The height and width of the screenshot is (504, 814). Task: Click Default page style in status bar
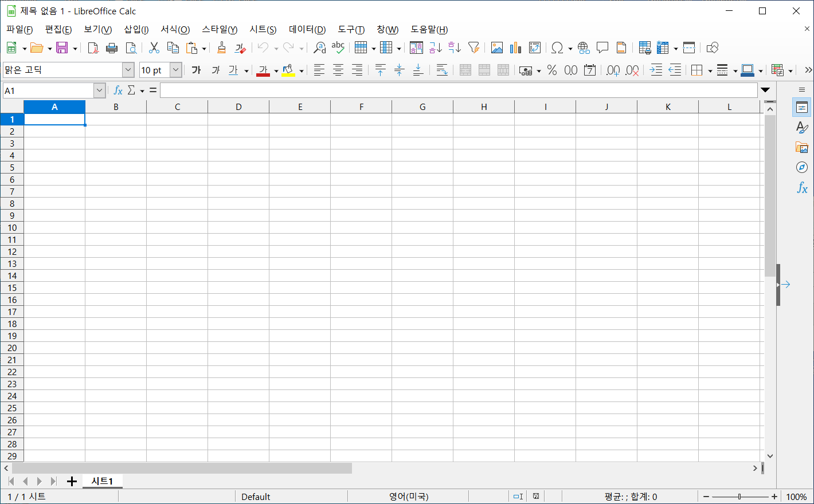click(256, 497)
